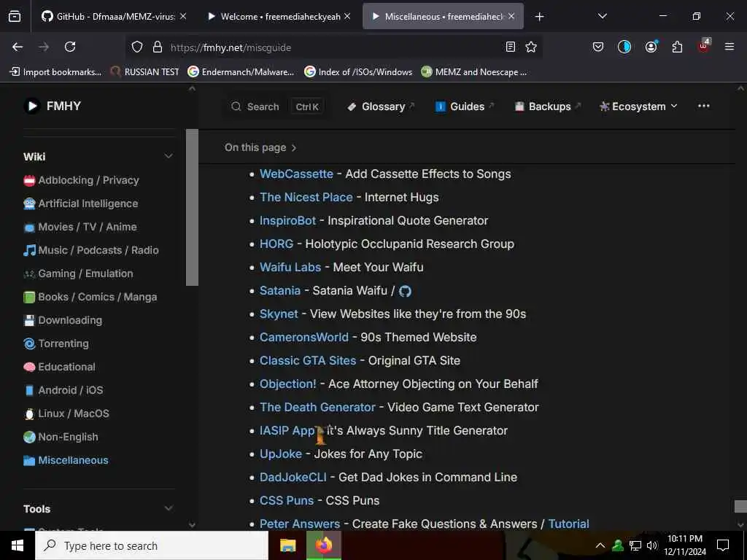Open File Explorer from taskbar
This screenshot has height=560, width=747.
pyautogui.click(x=287, y=545)
